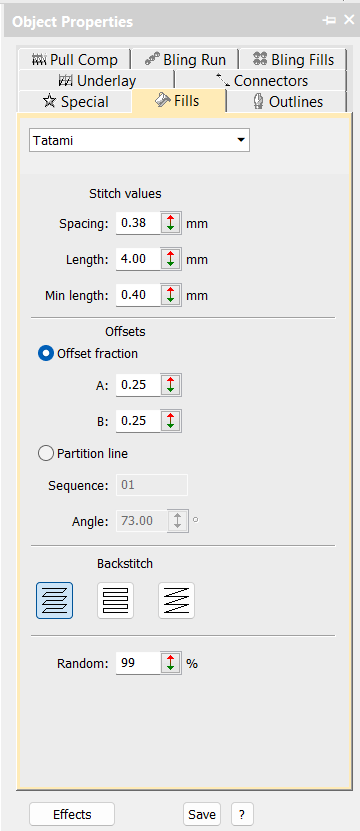
Task: Choose the square-cornered backstitch style icon
Action: 116,600
